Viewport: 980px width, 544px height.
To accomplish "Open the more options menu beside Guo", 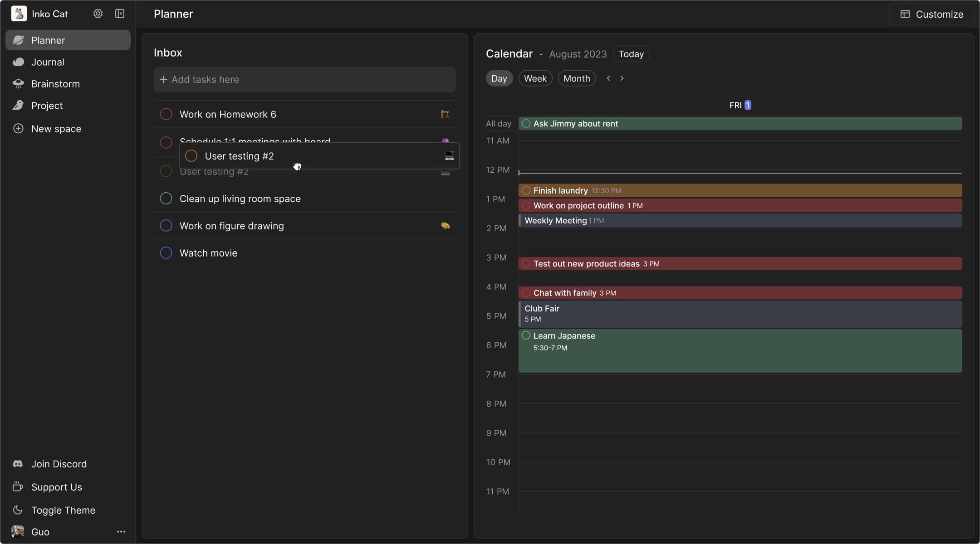I will click(x=121, y=532).
